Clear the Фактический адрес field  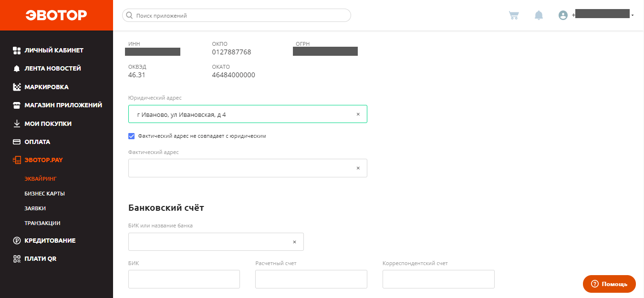pyautogui.click(x=358, y=168)
